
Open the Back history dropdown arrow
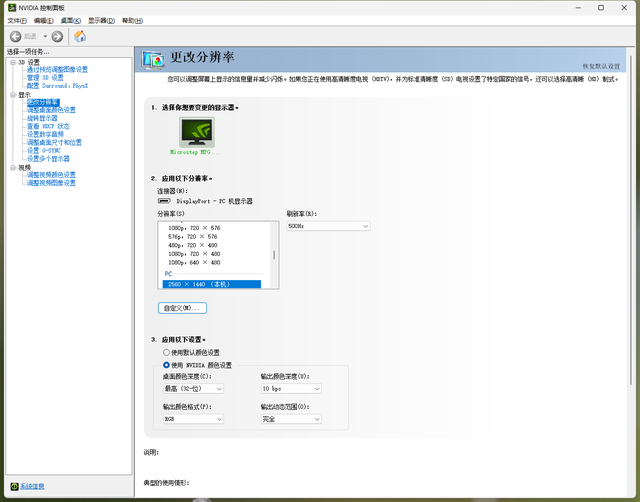[45, 37]
